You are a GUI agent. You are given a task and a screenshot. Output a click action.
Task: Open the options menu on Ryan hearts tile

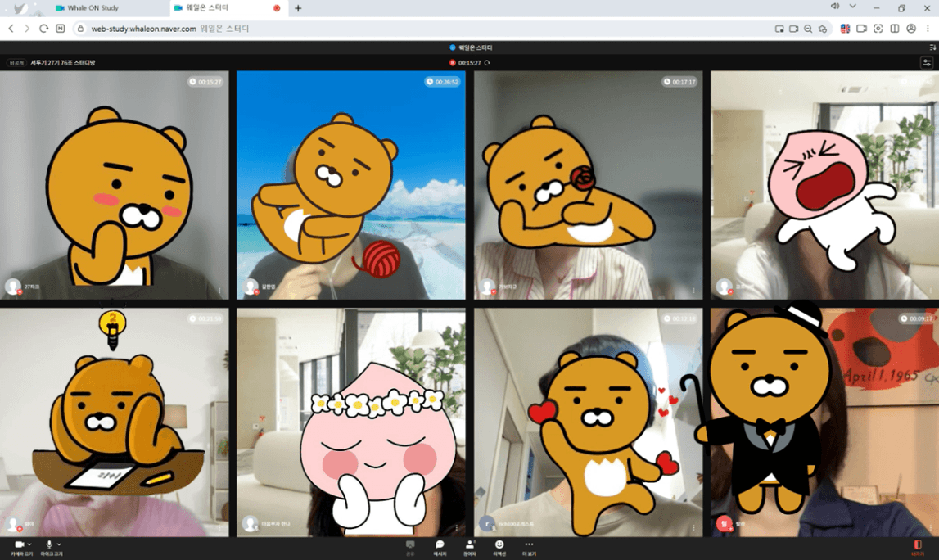(693, 527)
